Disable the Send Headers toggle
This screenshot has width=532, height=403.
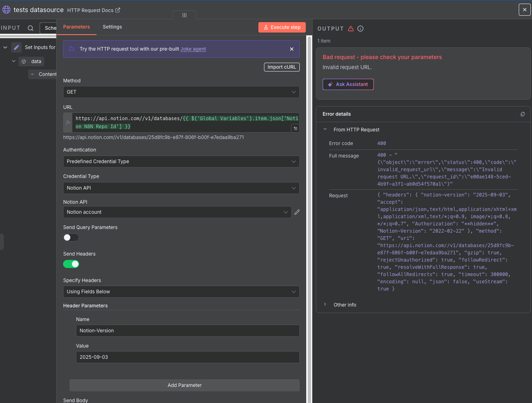tap(71, 264)
